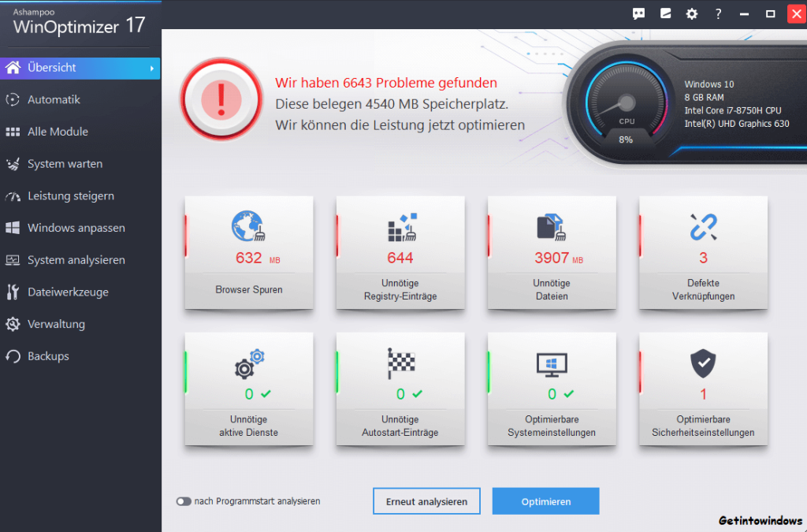Image resolution: width=807 pixels, height=532 pixels.
Task: Click 'Diese belegen 4540 MB Speicherplatz' text
Action: [x=392, y=104]
